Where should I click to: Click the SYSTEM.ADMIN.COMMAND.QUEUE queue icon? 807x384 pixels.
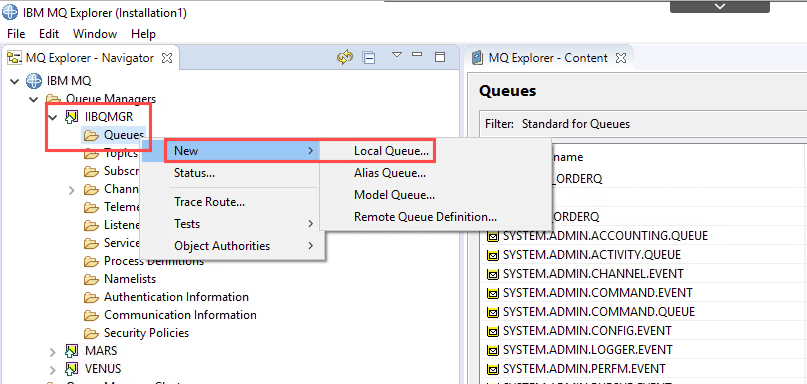click(x=493, y=312)
